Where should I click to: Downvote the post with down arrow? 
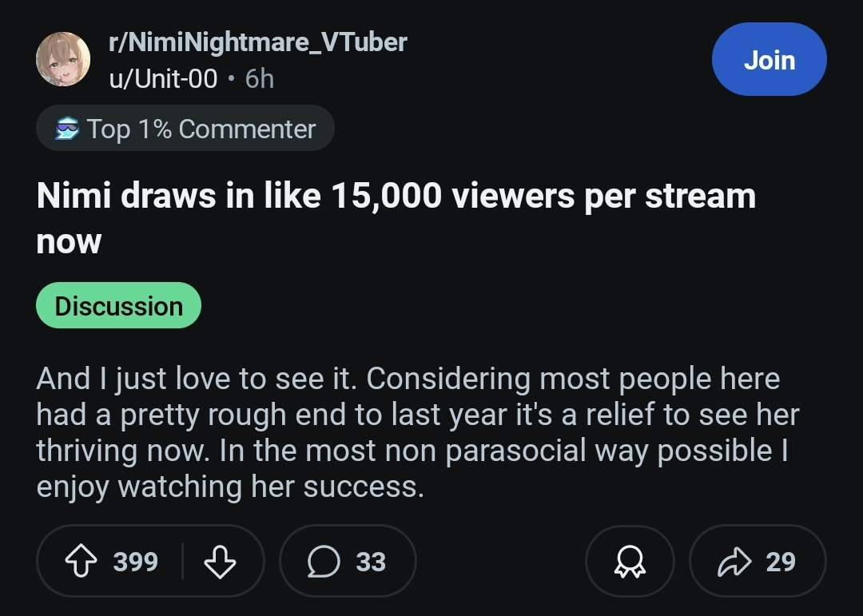click(x=220, y=562)
